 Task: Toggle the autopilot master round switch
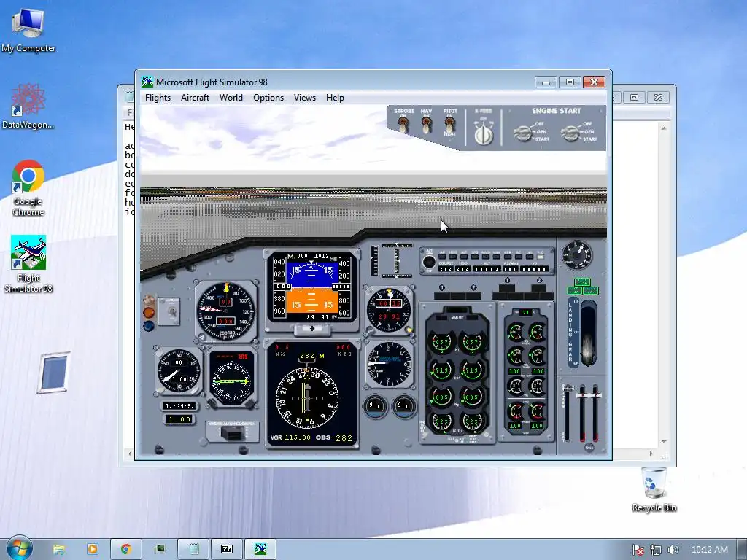(429, 262)
